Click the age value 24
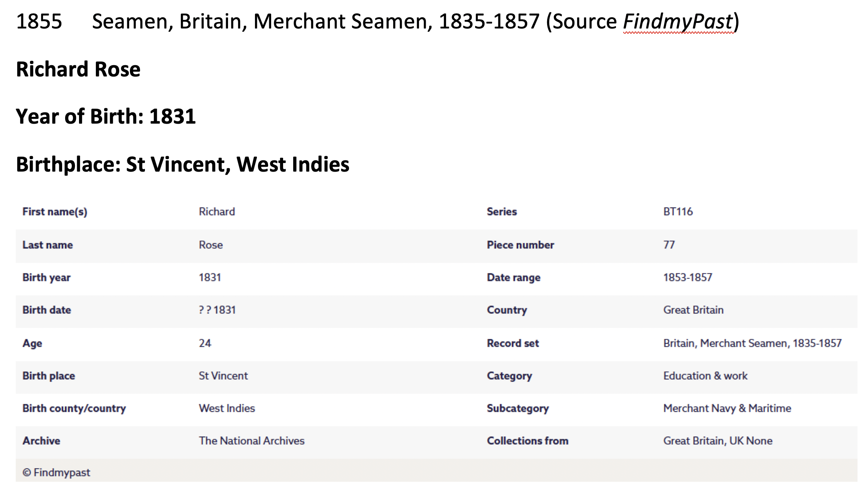Image resolution: width=868 pixels, height=490 pixels. click(205, 343)
